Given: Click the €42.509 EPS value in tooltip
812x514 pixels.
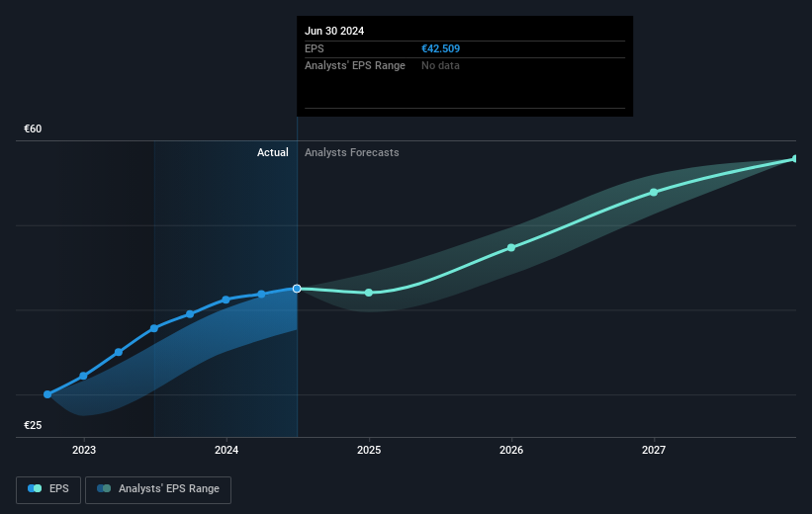Looking at the screenshot, I should pos(441,48).
